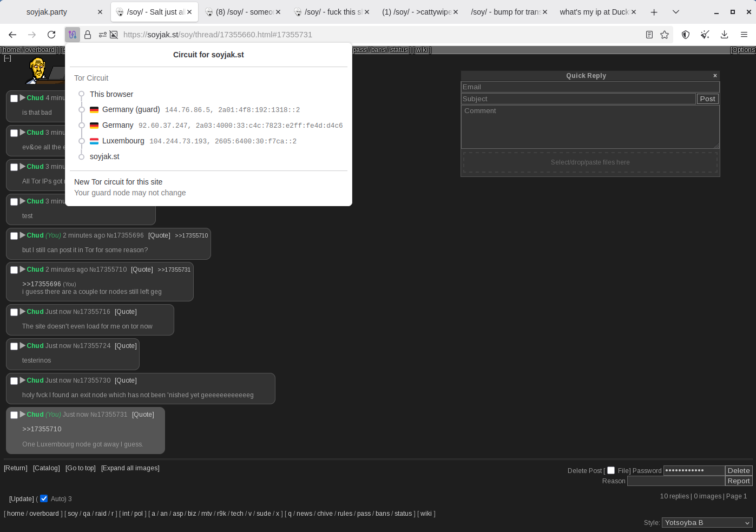Quote post №17355730
Viewport: 756px width, 532px height.
point(126,380)
